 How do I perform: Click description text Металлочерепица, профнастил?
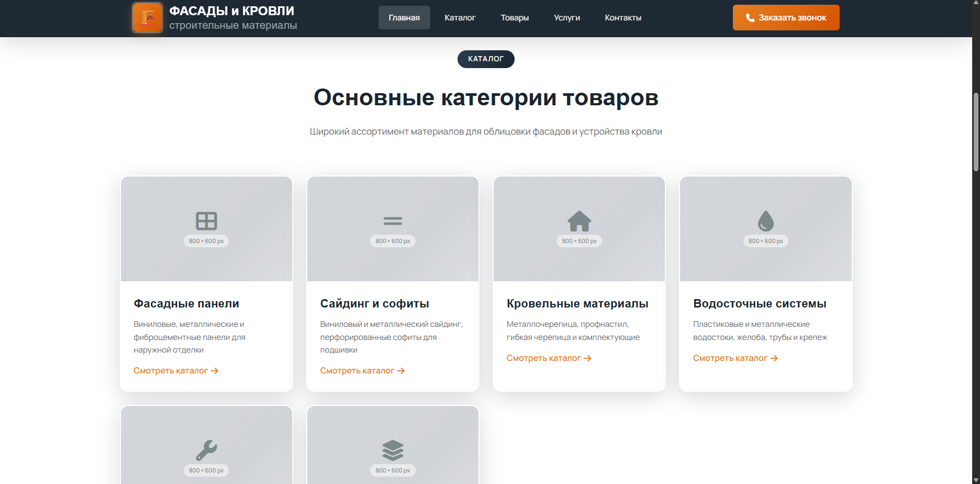(573, 331)
